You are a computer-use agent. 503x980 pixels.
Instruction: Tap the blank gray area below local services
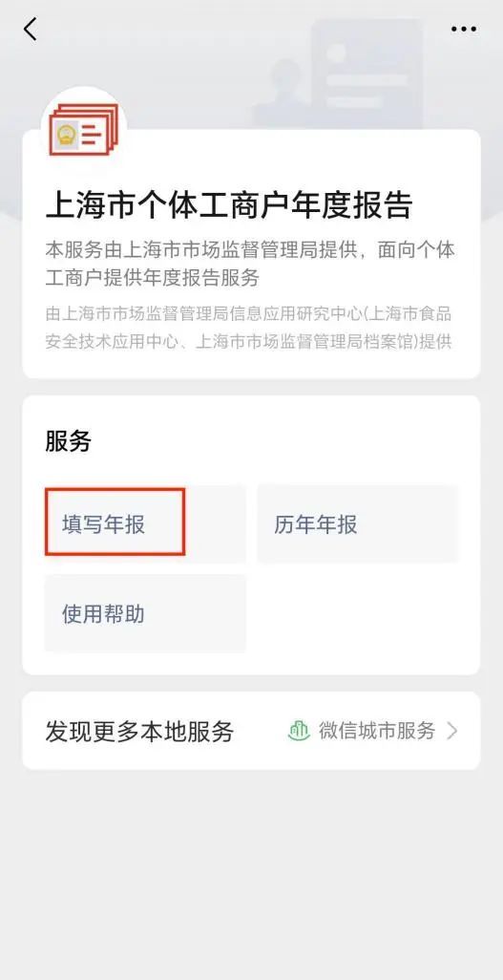click(251, 875)
